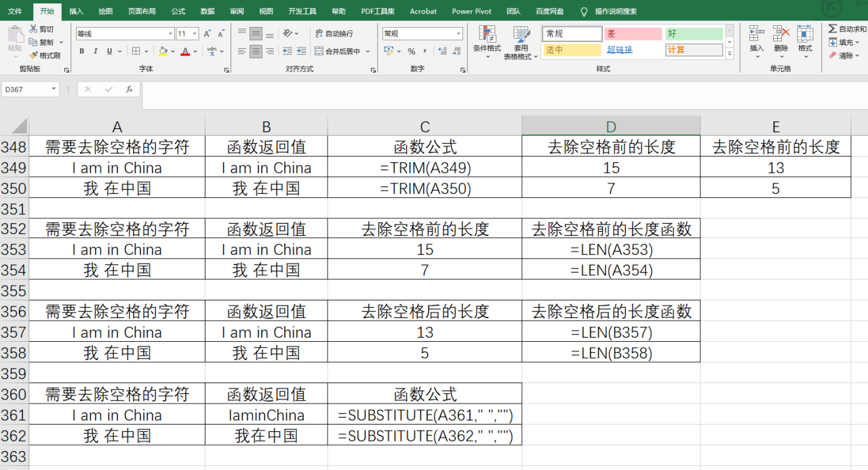
Task: Click the accounting number format icon
Action: (389, 51)
